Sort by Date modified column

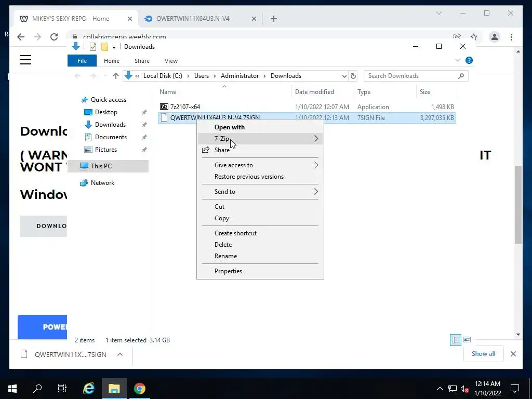[314, 92]
